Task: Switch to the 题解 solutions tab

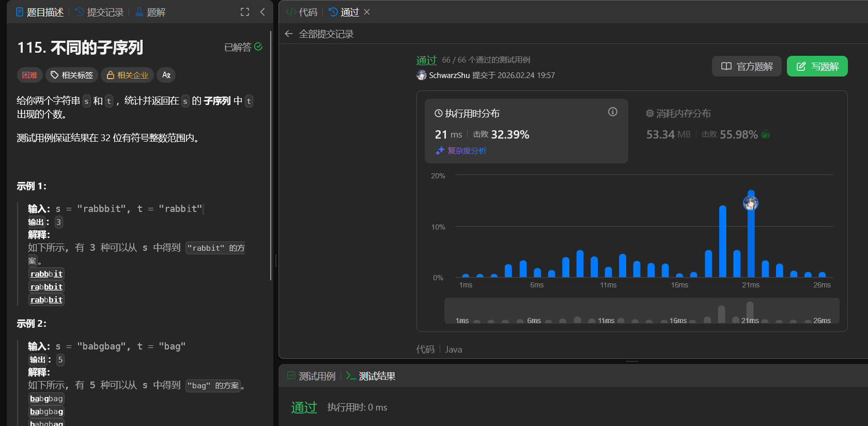Action: (x=150, y=12)
